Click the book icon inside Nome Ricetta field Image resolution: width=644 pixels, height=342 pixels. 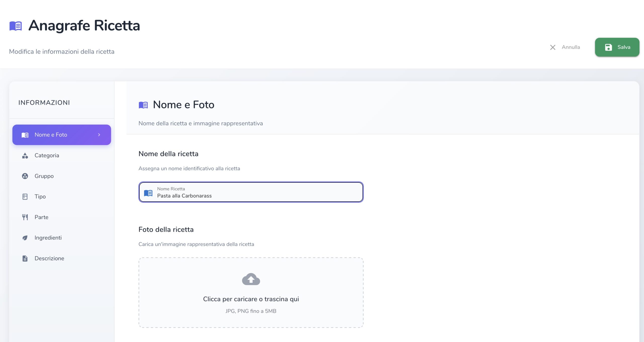click(148, 193)
